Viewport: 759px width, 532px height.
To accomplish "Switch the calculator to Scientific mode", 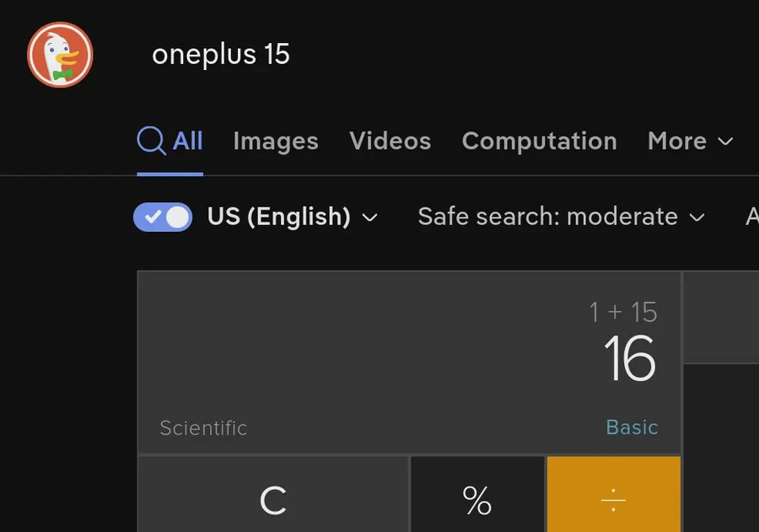I will coord(203,427).
